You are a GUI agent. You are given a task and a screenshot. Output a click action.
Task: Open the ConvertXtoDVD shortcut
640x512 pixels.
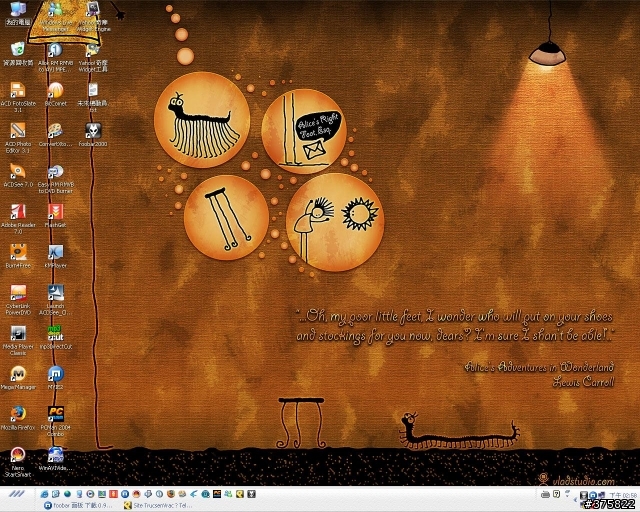tap(56, 135)
